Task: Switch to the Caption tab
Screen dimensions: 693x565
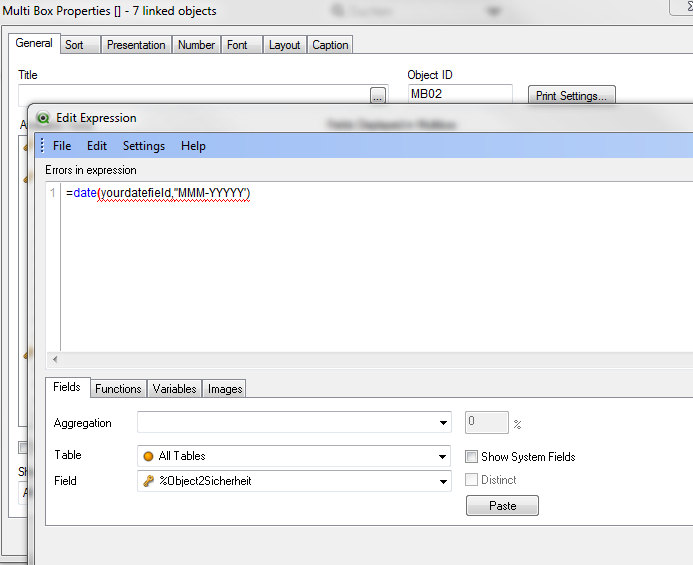Action: pos(330,45)
